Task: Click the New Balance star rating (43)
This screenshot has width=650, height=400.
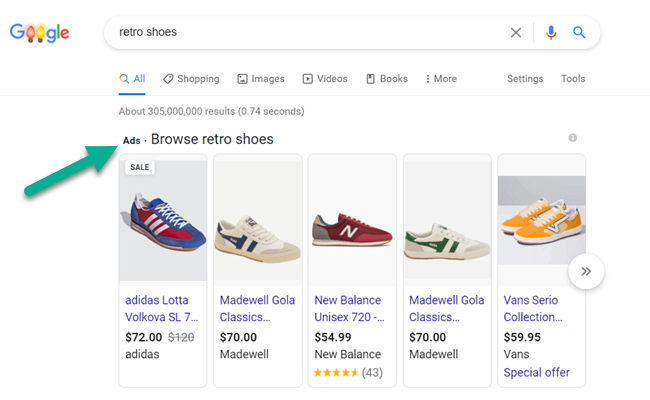Action: coord(348,373)
